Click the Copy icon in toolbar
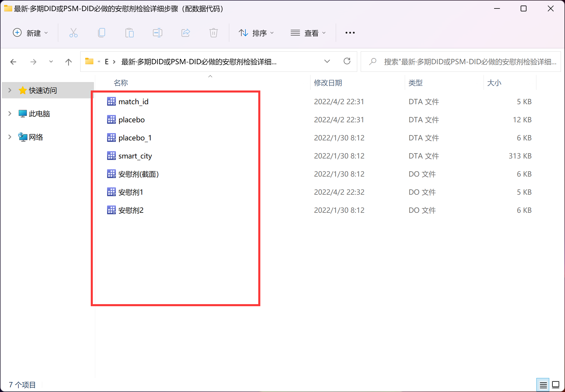The image size is (565, 392). 102,33
